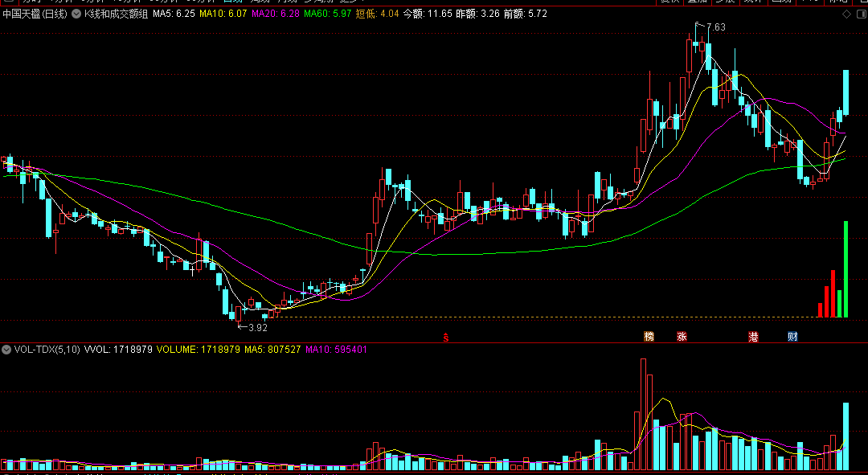Open the red 港 event marker

(x=753, y=337)
